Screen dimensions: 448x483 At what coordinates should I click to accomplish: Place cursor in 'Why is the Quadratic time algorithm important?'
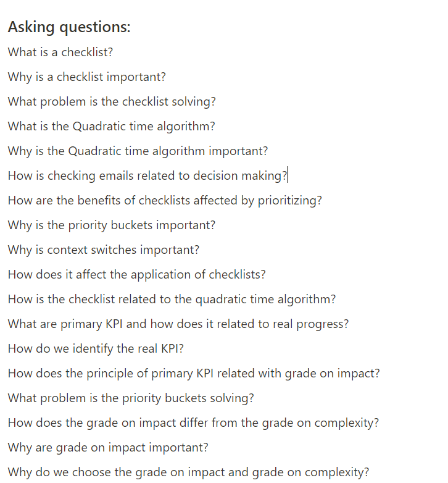tap(138, 151)
